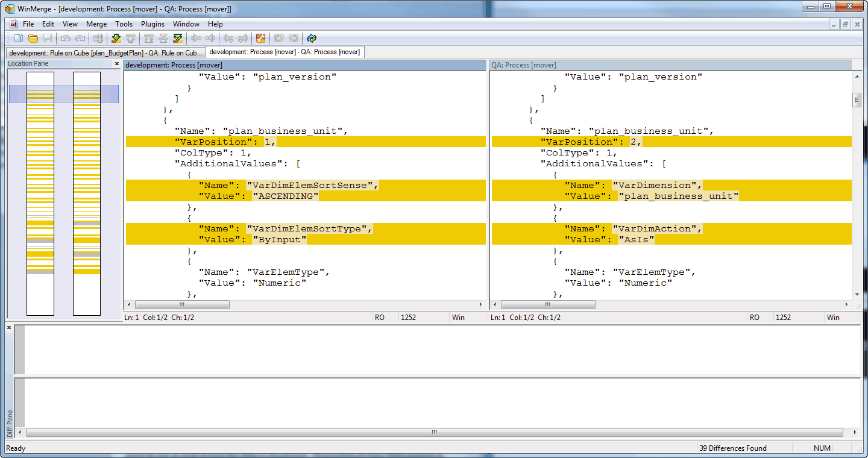Click the First Difference toolbar icon

pos(148,39)
